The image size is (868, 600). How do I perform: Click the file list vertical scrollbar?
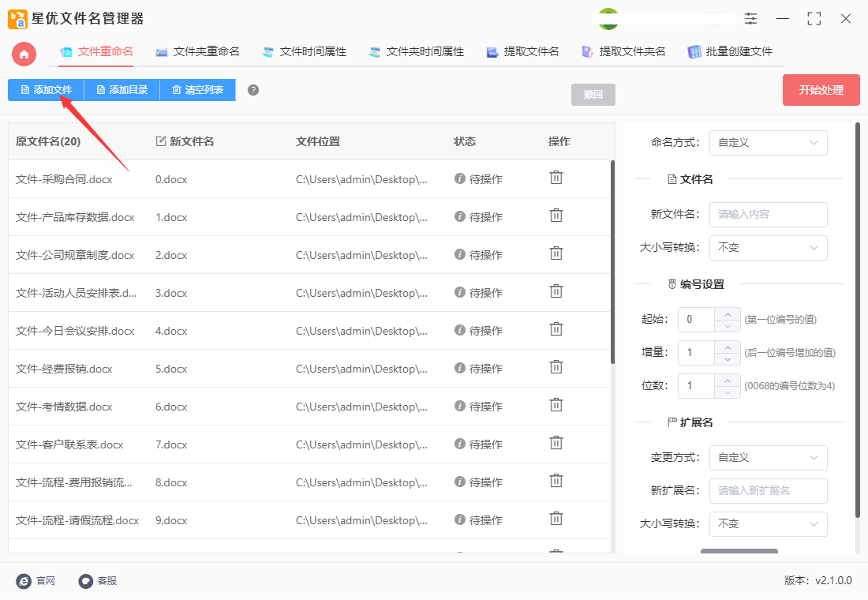(612, 262)
